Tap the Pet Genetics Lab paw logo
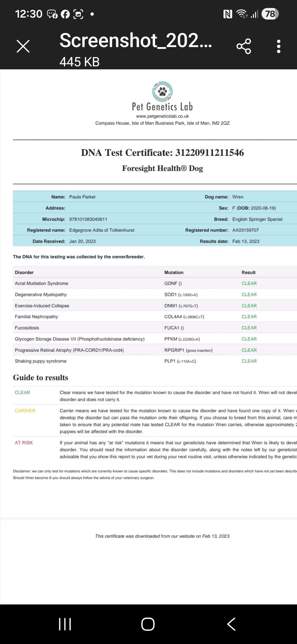 click(x=162, y=91)
